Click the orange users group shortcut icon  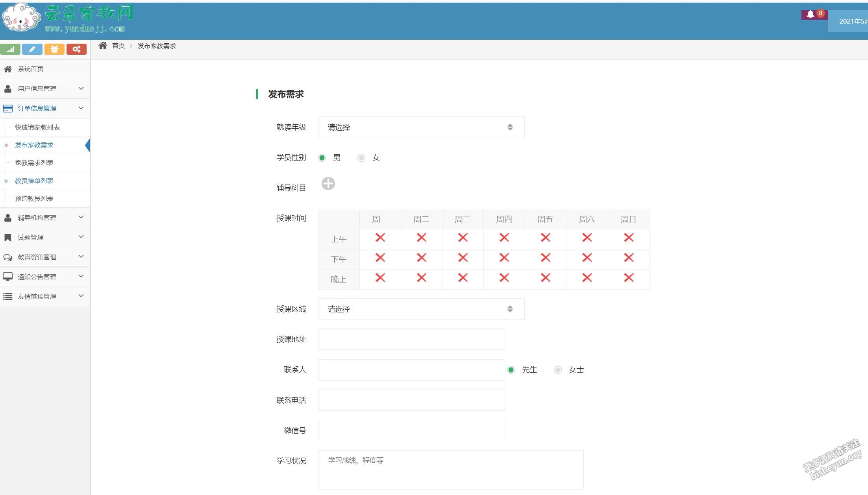54,49
